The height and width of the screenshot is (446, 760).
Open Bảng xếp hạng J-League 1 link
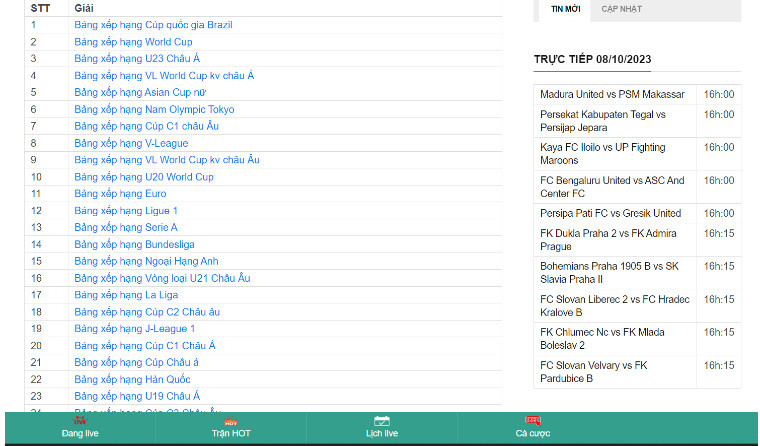point(134,328)
